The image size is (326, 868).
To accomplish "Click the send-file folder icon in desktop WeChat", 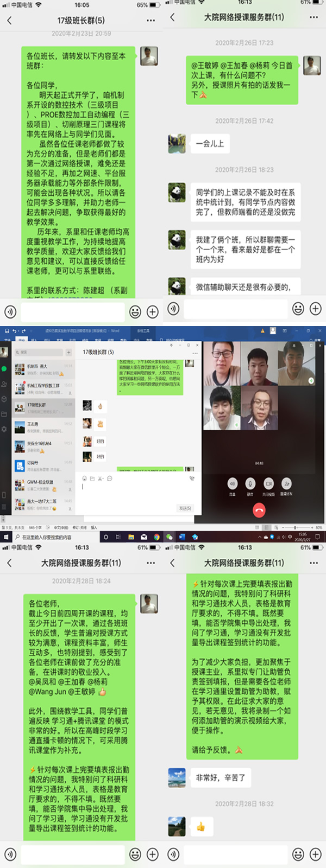I will [92, 478].
